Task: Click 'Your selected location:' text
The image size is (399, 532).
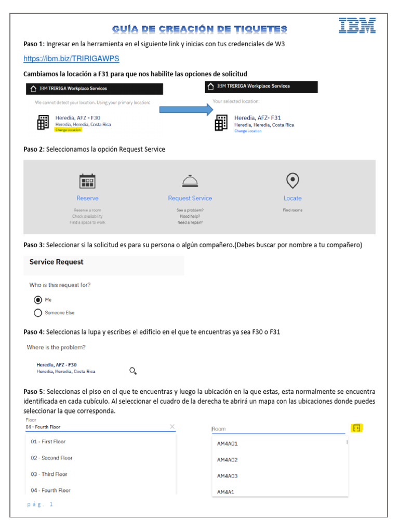Action: (236, 101)
